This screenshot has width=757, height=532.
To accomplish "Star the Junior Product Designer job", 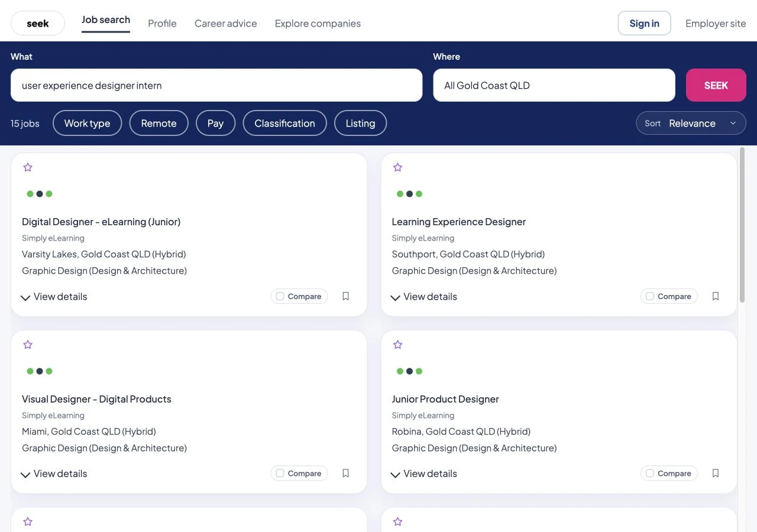I will (397, 345).
